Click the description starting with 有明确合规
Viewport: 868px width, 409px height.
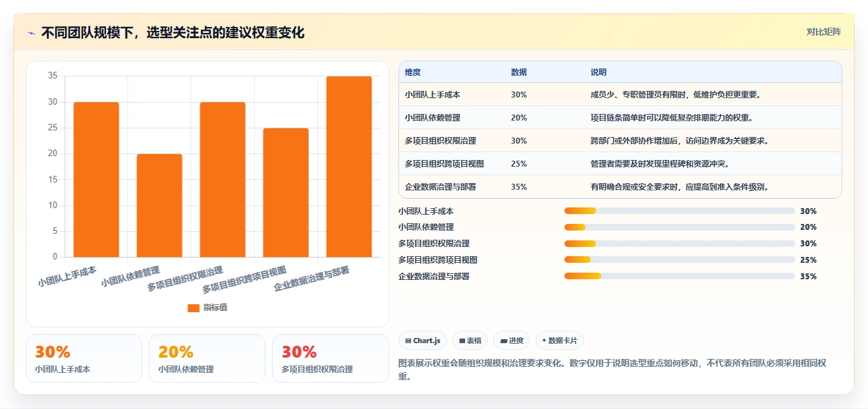point(680,187)
